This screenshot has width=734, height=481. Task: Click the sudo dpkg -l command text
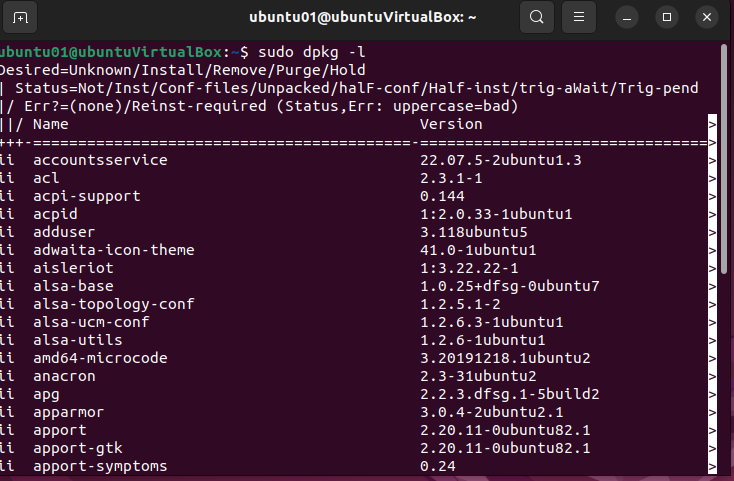(311, 52)
